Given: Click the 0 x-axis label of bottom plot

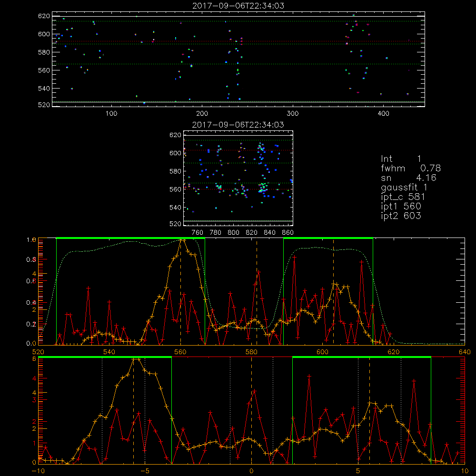Looking at the screenshot, I should (x=251, y=471).
